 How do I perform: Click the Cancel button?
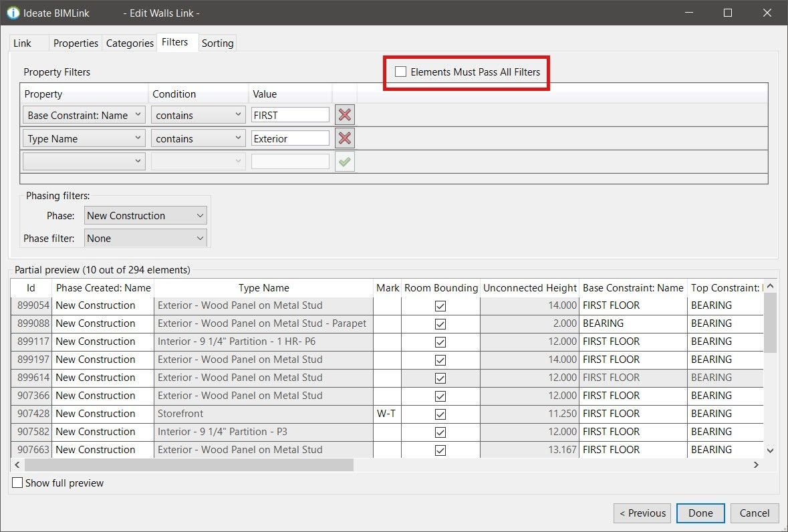[755, 513]
